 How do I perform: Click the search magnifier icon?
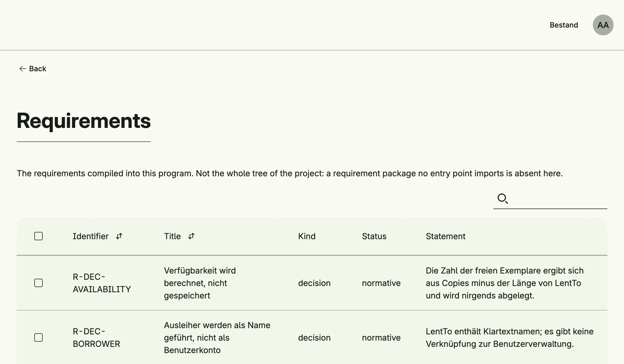pyautogui.click(x=503, y=199)
